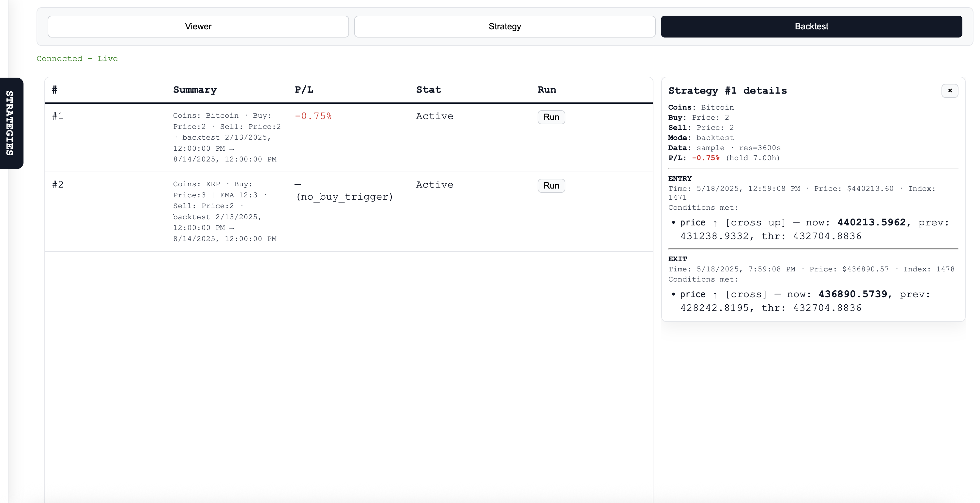Select strategy row #1
980x503 pixels.
(58, 116)
